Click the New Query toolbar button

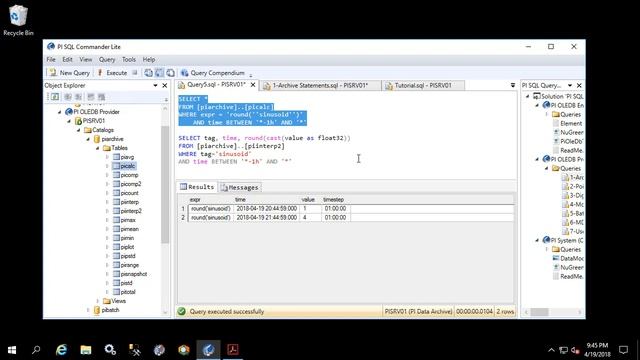pyautogui.click(x=69, y=73)
